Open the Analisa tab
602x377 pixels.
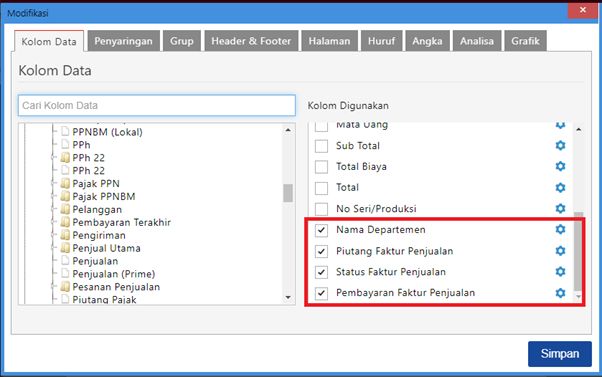tap(477, 41)
